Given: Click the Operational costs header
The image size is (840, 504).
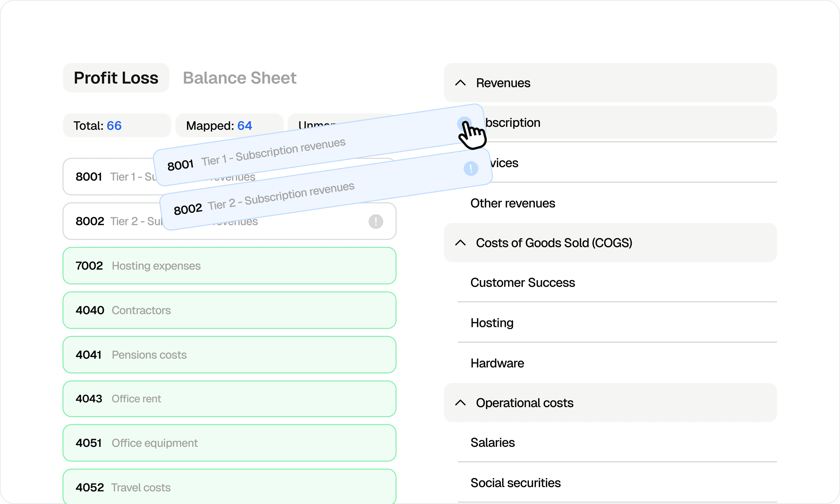Looking at the screenshot, I should (x=610, y=402).
